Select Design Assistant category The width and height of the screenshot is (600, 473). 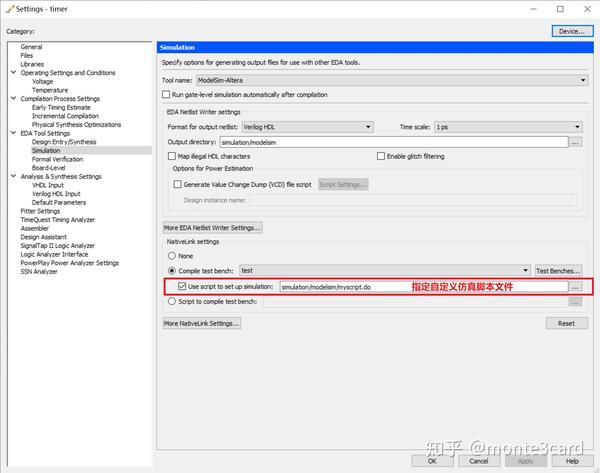43,237
